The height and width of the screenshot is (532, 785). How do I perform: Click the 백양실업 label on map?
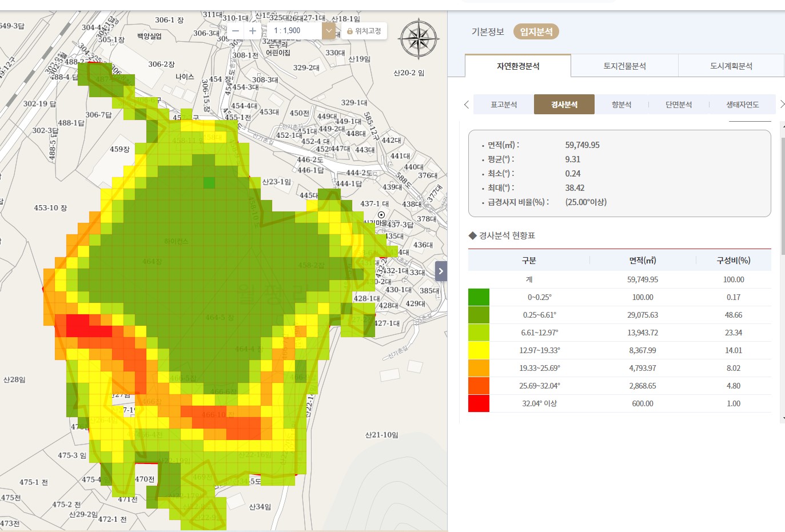pos(149,36)
